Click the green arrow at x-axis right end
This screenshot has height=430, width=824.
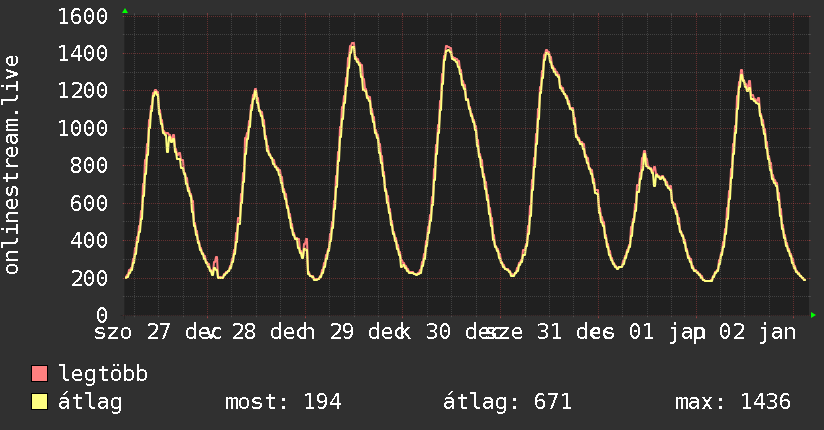point(813,315)
